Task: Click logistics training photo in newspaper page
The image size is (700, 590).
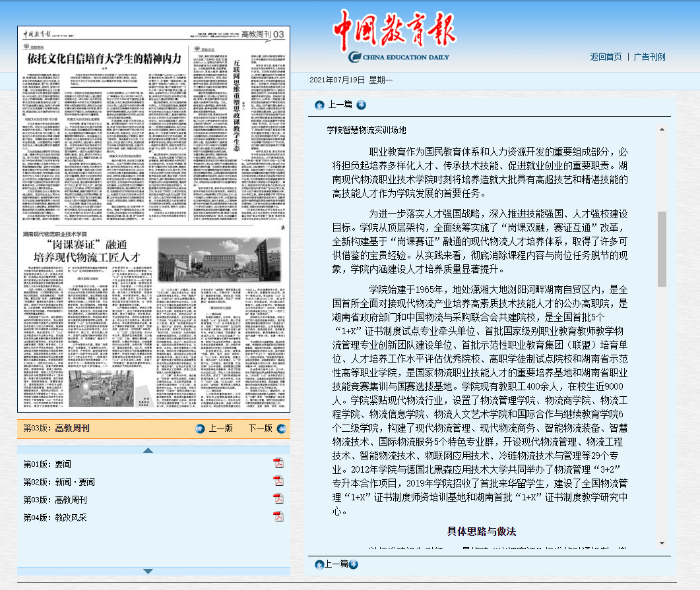Action: pos(101,388)
